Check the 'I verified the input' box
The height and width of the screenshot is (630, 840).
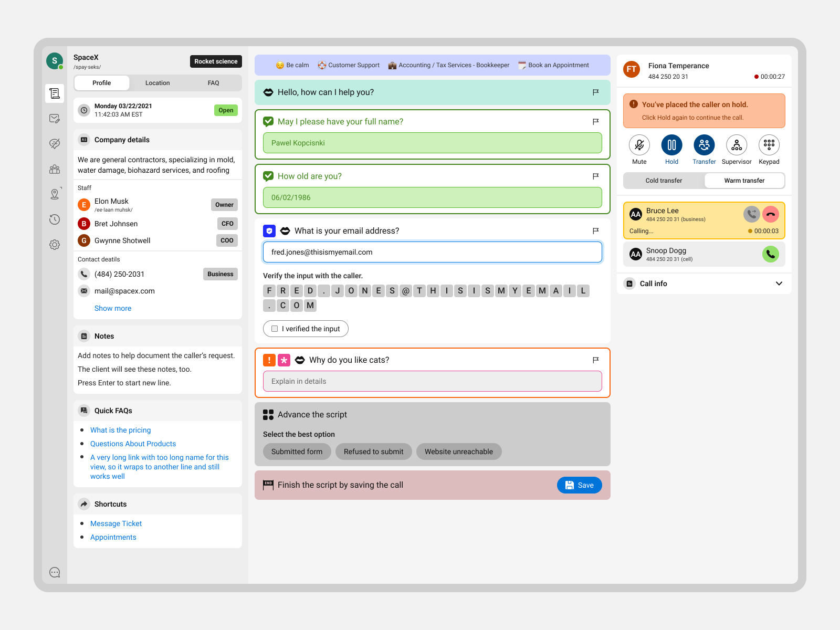(x=275, y=329)
